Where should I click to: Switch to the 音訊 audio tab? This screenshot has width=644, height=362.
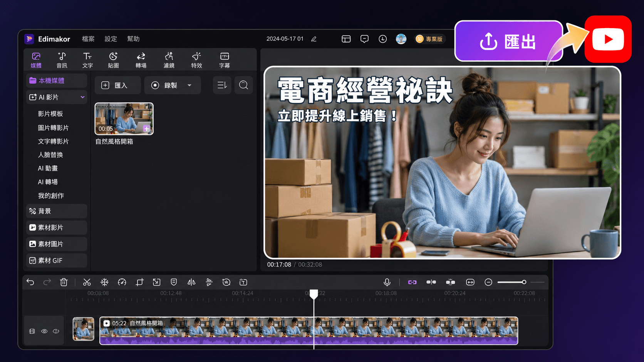click(62, 60)
